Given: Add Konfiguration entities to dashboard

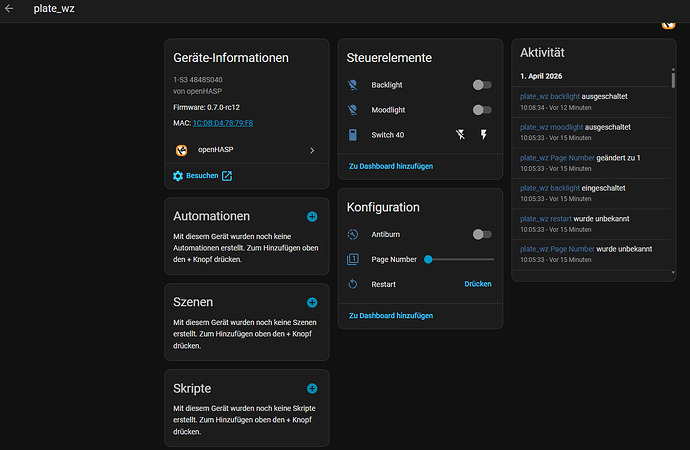Looking at the screenshot, I should click(x=391, y=316).
